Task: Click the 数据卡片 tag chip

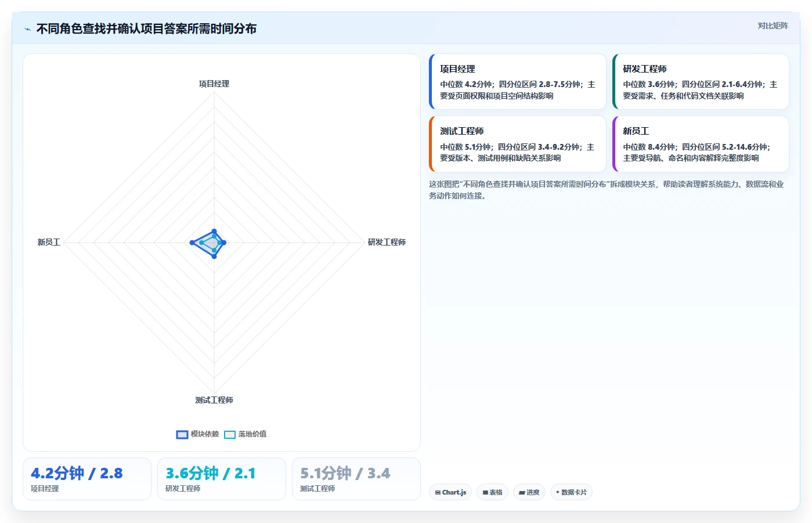Action: pos(571,492)
